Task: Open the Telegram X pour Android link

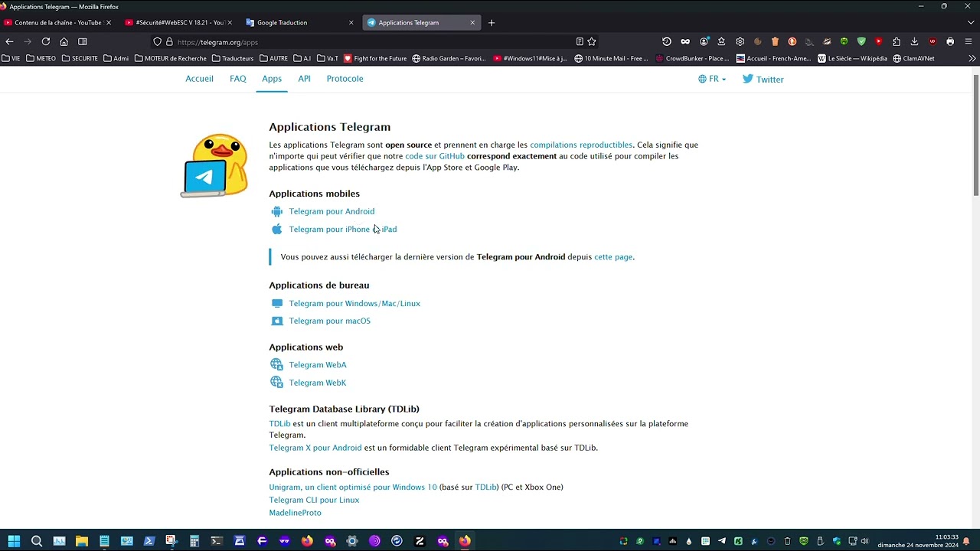Action: click(x=315, y=448)
